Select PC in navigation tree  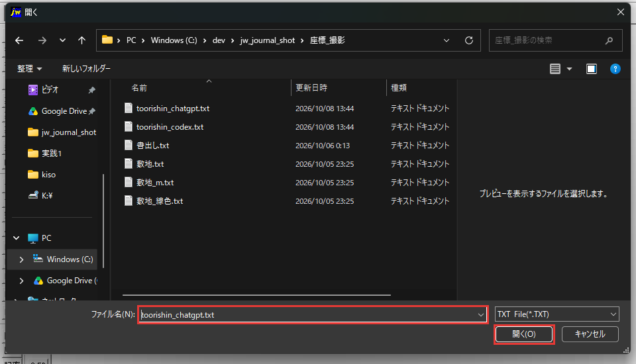(x=46, y=238)
